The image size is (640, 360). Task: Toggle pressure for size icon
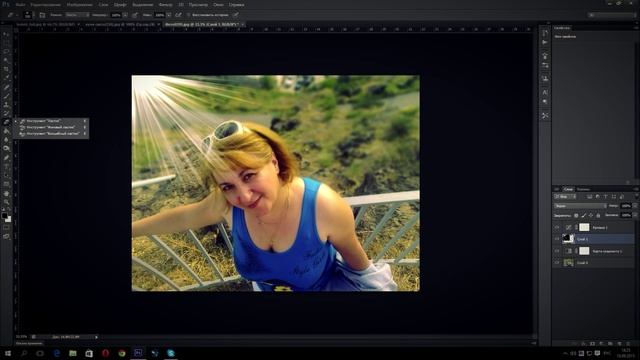pyautogui.click(x=236, y=15)
